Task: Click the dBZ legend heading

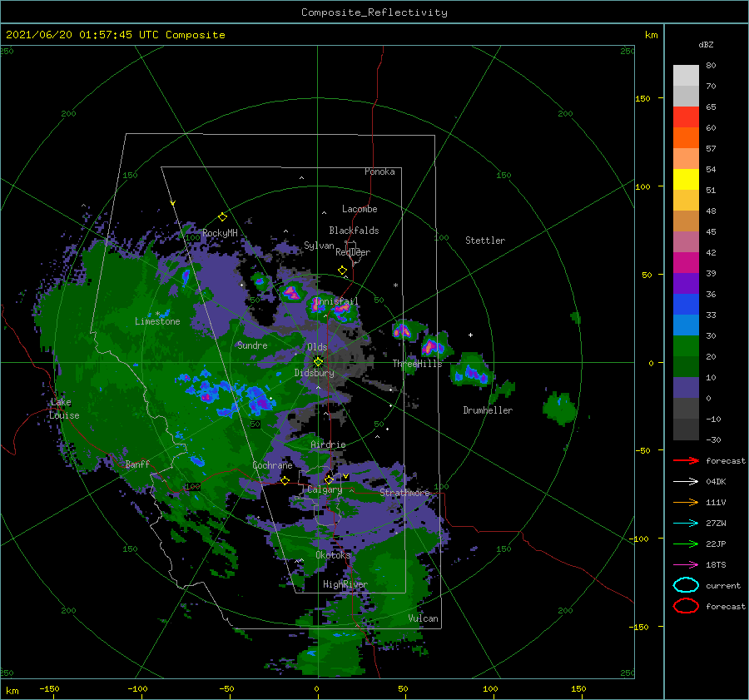Action: click(x=706, y=44)
